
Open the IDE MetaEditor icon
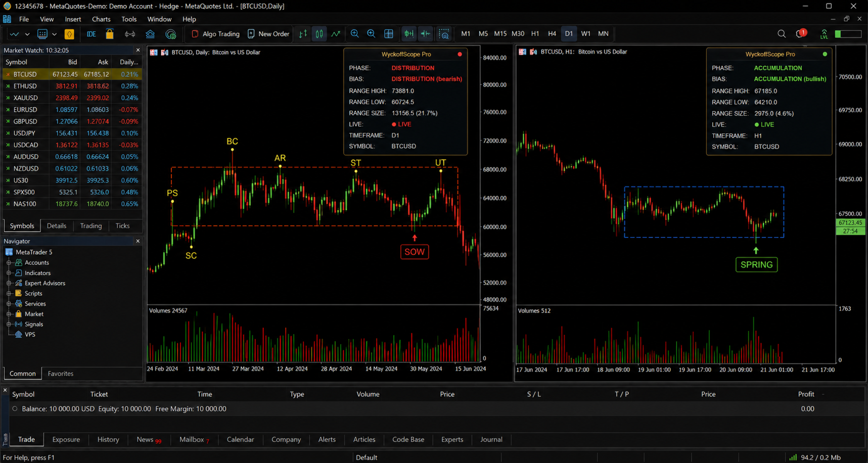[91, 34]
